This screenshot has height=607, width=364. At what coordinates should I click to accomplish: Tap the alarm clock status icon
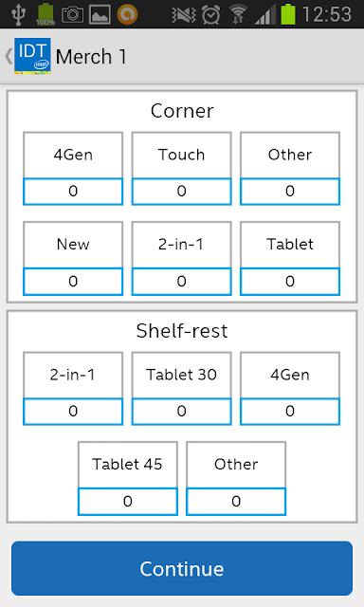pyautogui.click(x=211, y=14)
